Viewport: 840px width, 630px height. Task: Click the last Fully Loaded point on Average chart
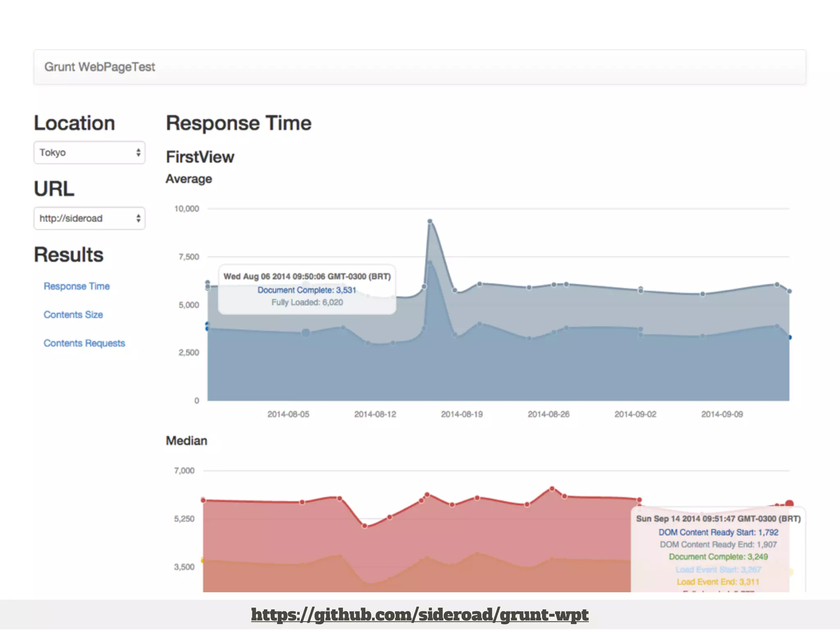click(x=789, y=291)
